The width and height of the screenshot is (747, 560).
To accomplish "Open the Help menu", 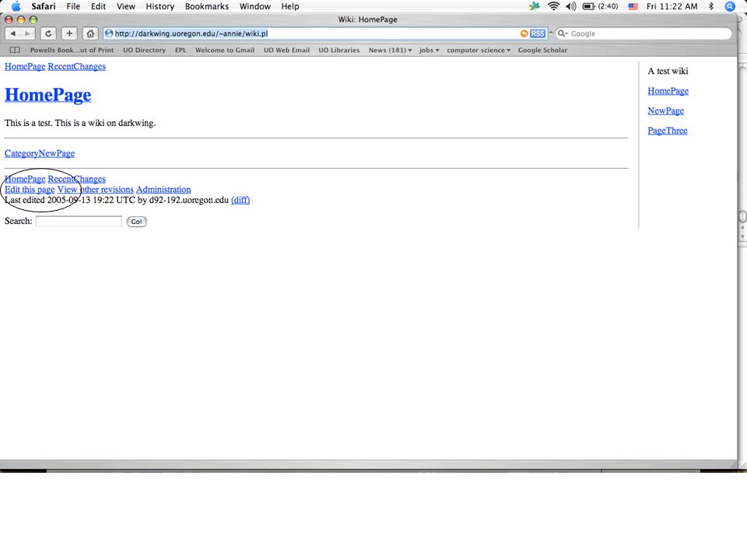I will pyautogui.click(x=289, y=6).
